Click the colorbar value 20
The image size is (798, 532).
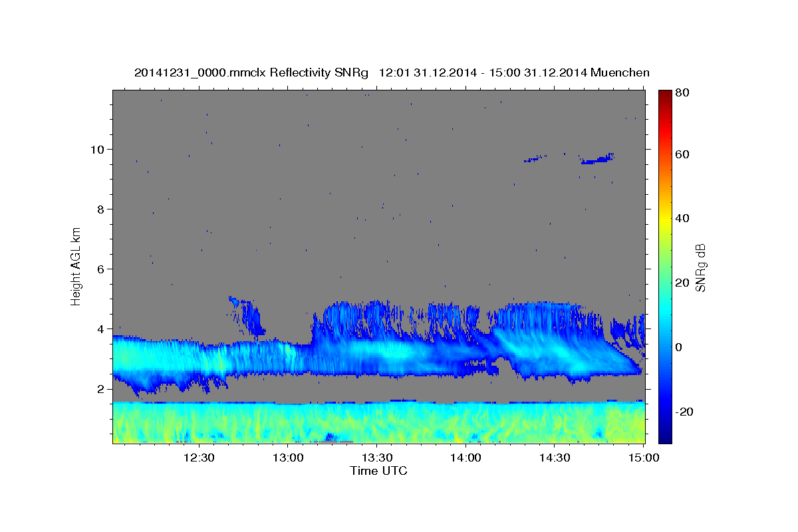coord(682,283)
